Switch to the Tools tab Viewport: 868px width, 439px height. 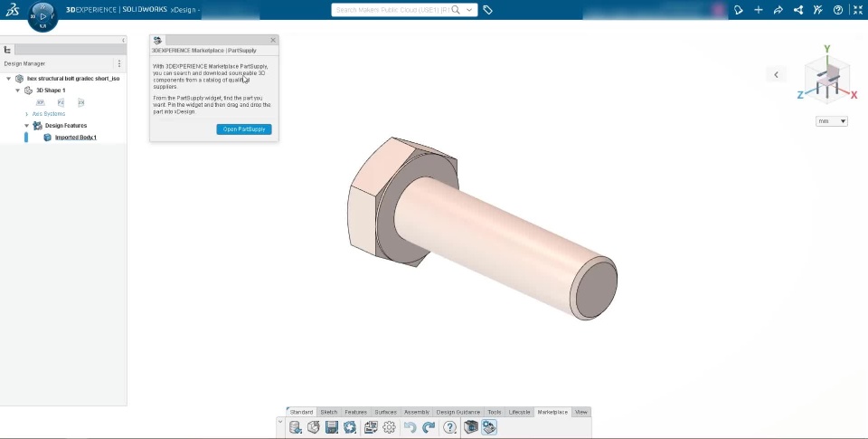(495, 412)
